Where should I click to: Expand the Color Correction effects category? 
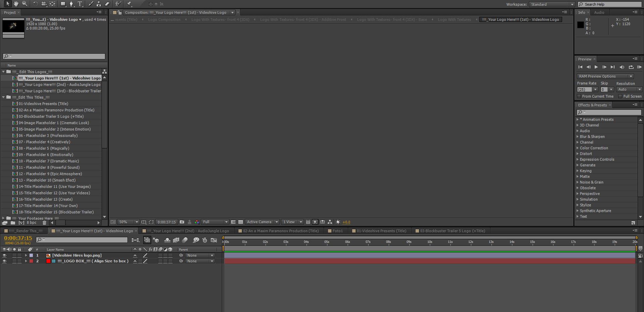point(578,148)
